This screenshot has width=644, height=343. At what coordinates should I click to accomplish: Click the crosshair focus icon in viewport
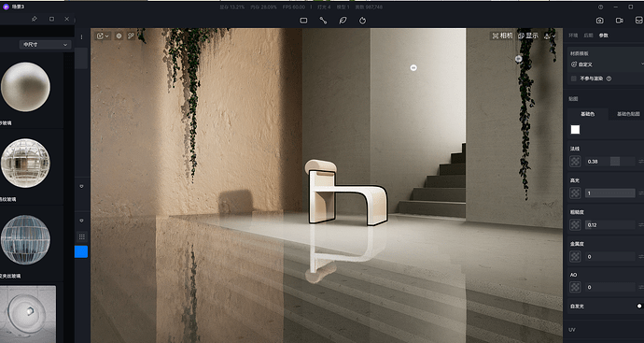(x=119, y=36)
